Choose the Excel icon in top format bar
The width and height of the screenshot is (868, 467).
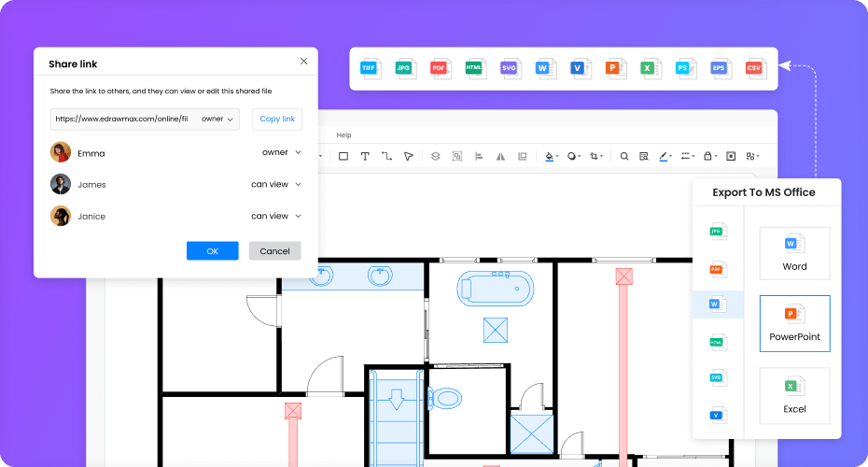tap(651, 69)
